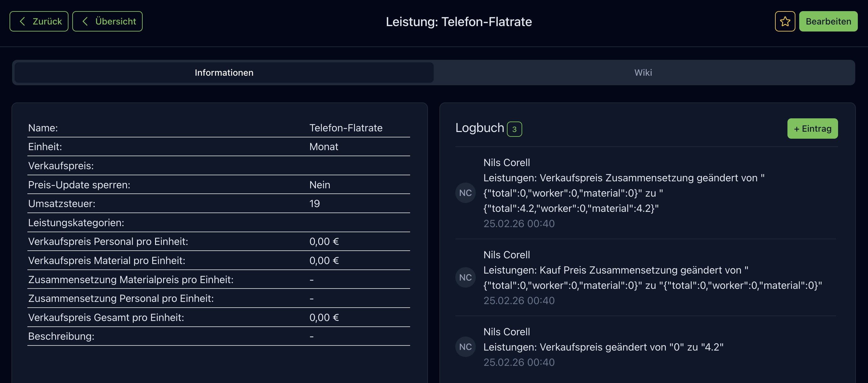Go to the Übersicht overview
Image resolution: width=868 pixels, height=383 pixels.
click(107, 22)
